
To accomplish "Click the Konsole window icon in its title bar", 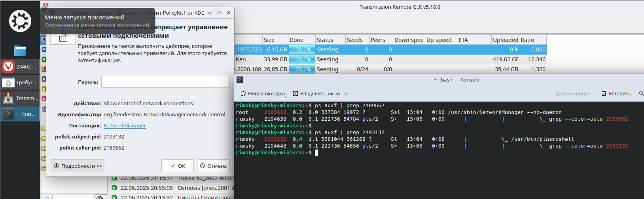I will [x=240, y=80].
